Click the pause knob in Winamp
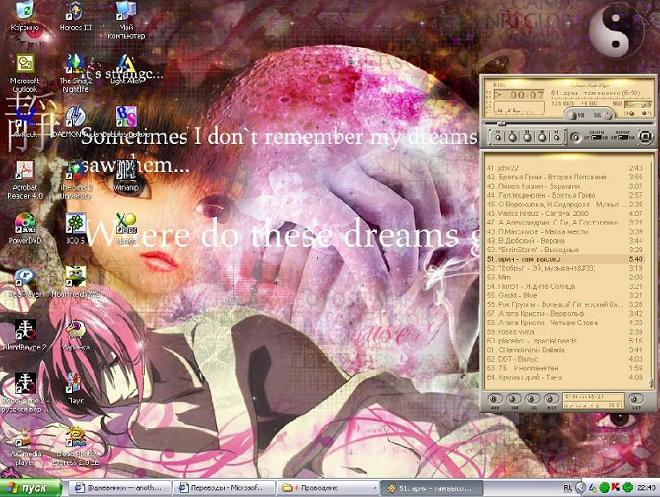 (527, 136)
